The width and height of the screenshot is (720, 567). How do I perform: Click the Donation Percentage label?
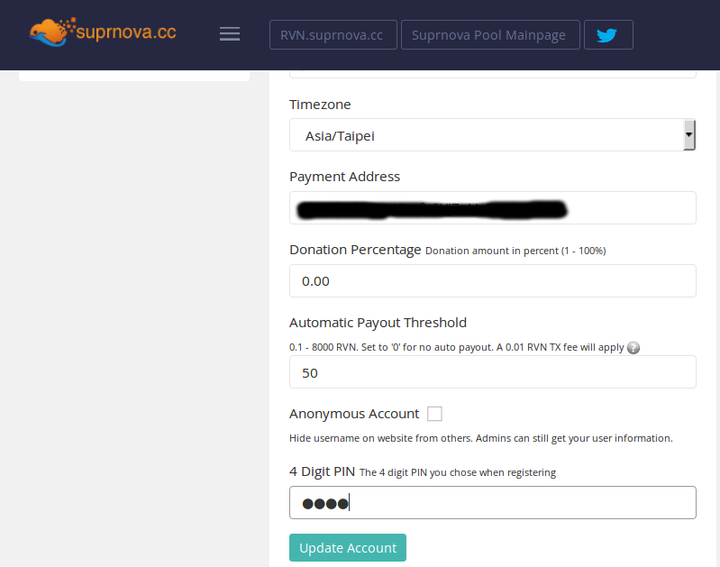[x=355, y=250]
